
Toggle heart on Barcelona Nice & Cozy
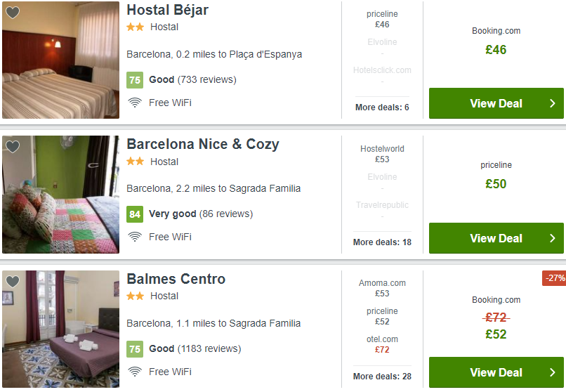(13, 147)
